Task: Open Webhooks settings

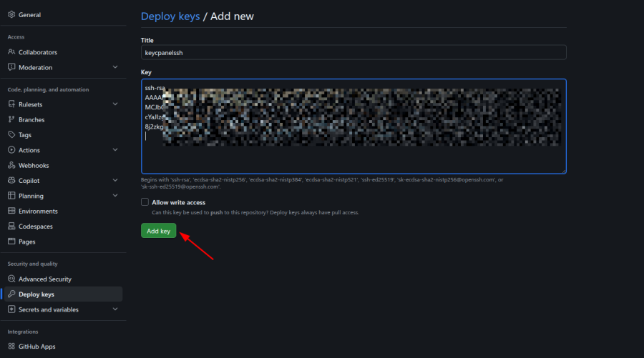Action: (x=63, y=165)
